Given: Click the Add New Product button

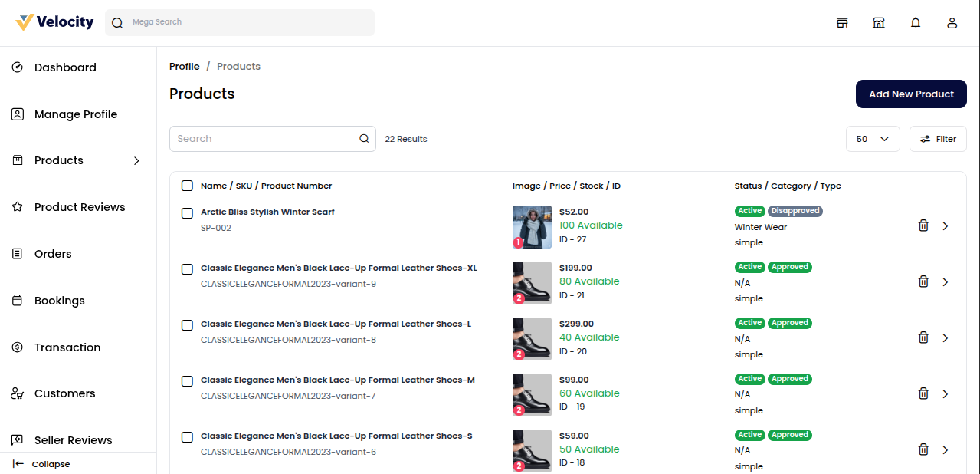Looking at the screenshot, I should [x=911, y=94].
